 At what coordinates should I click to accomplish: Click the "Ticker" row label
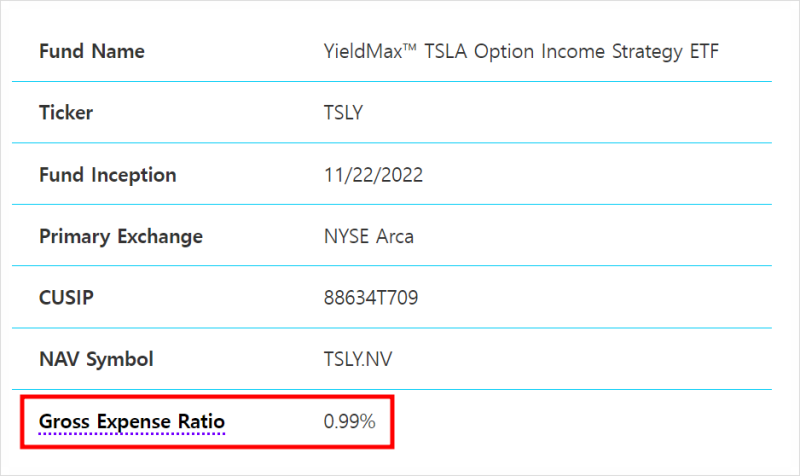[x=66, y=113]
